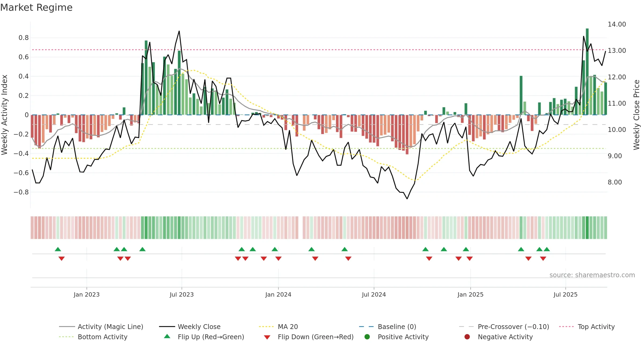
Task: Toggle the Weekly Close legend entry
Action: click(x=190, y=327)
